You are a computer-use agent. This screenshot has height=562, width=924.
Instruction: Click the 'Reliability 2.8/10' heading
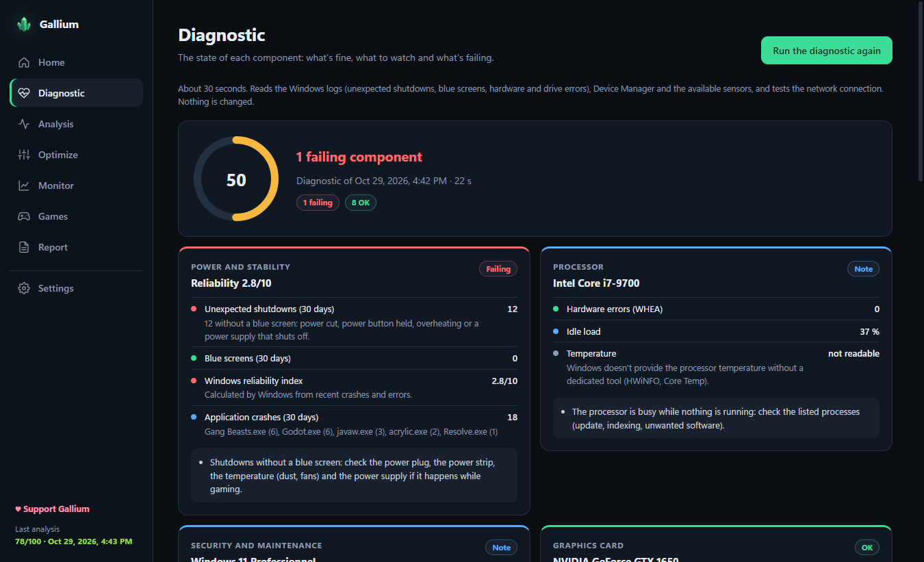pyautogui.click(x=231, y=283)
